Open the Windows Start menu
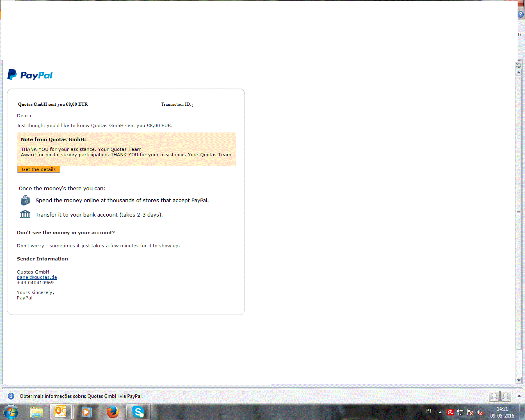Image resolution: width=525 pixels, height=420 pixels. [x=11, y=412]
